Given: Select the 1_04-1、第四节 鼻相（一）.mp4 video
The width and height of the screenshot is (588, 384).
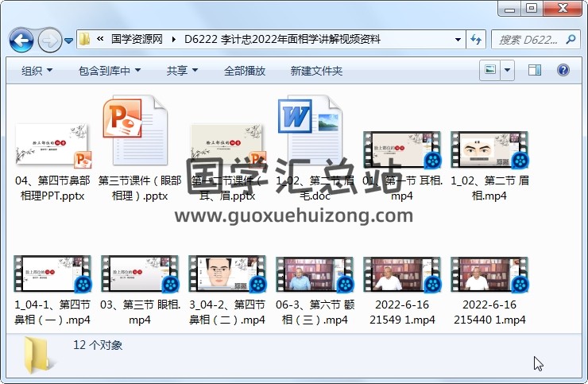Looking at the screenshot, I should point(53,274).
